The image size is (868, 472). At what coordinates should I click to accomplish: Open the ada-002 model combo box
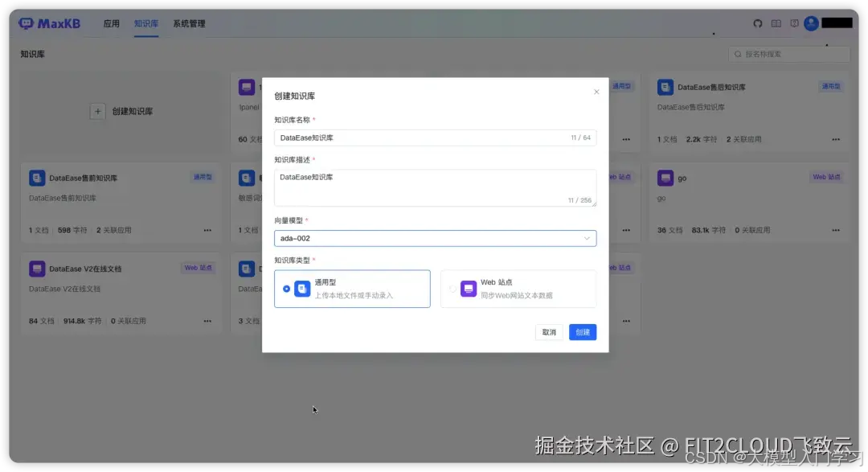coord(435,238)
